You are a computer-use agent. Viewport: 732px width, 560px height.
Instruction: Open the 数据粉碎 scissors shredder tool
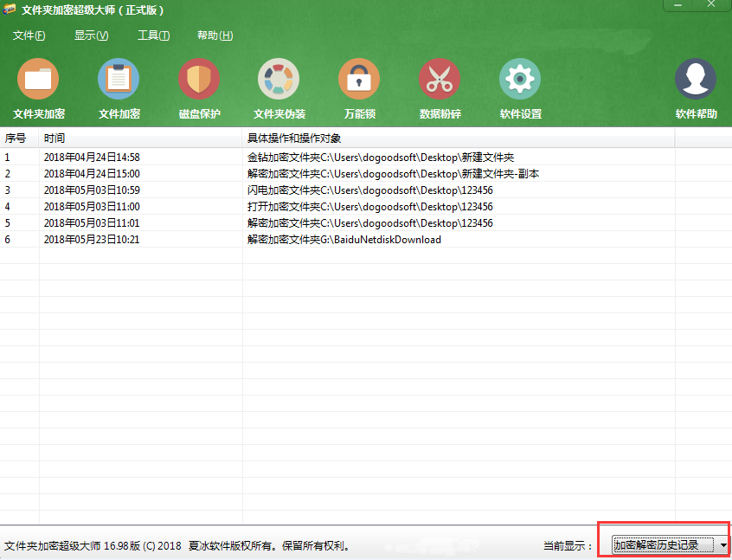pos(440,88)
